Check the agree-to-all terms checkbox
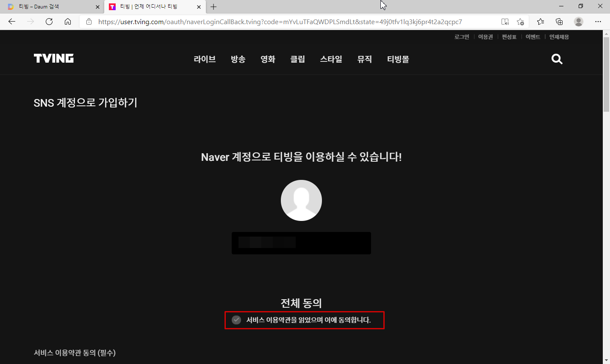Screen dimensions: 610x364 point(236,320)
